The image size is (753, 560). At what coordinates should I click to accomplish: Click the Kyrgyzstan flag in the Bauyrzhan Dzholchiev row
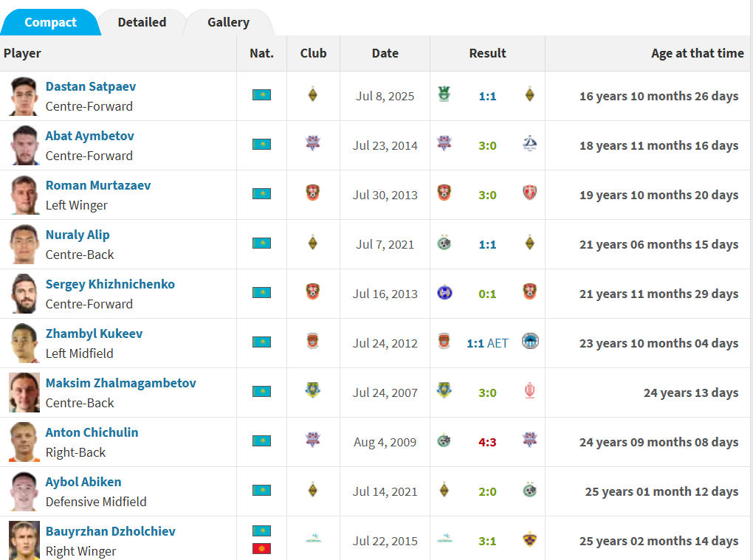click(x=261, y=548)
